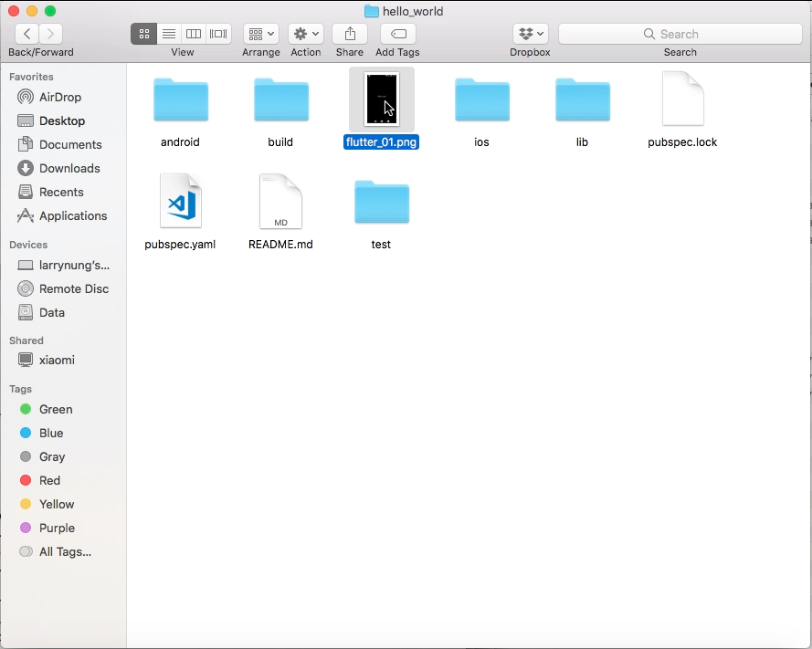The width and height of the screenshot is (812, 649).
Task: Click the Share toolbar button
Action: click(350, 34)
